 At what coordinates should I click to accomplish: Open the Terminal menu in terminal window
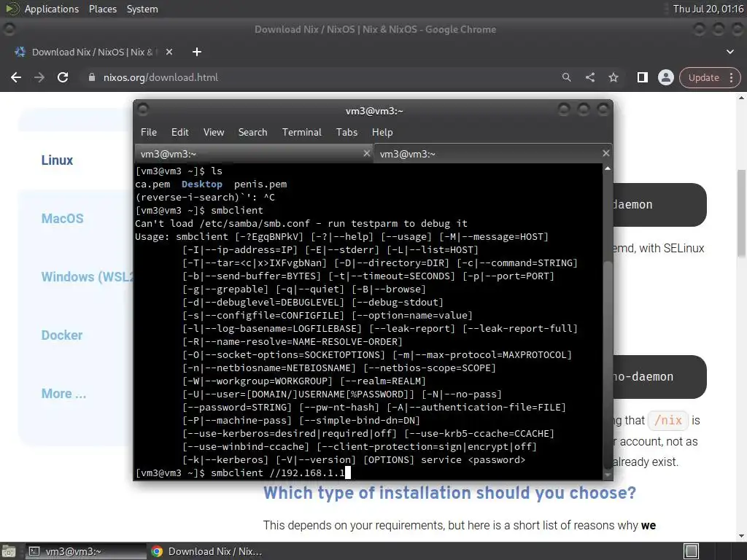click(301, 133)
